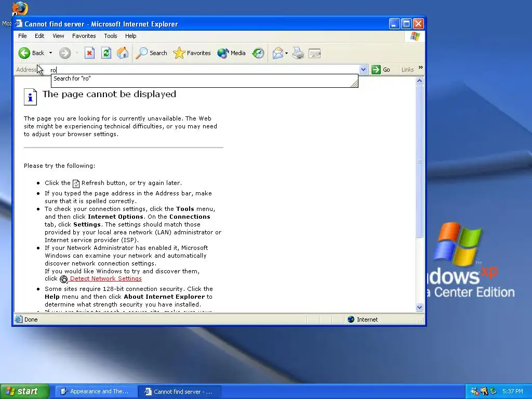The width and height of the screenshot is (532, 399).
Task: Click the scrollbar down arrow
Action: click(x=420, y=308)
